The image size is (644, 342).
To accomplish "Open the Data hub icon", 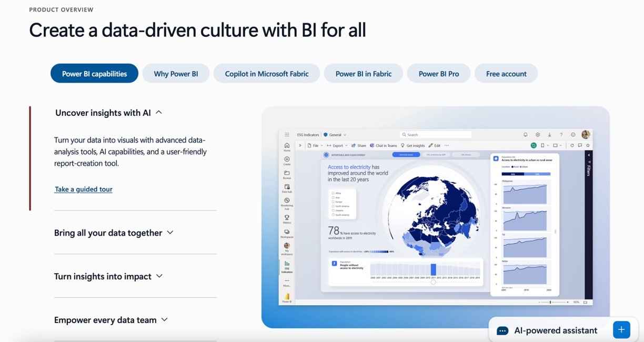I will point(287,187).
